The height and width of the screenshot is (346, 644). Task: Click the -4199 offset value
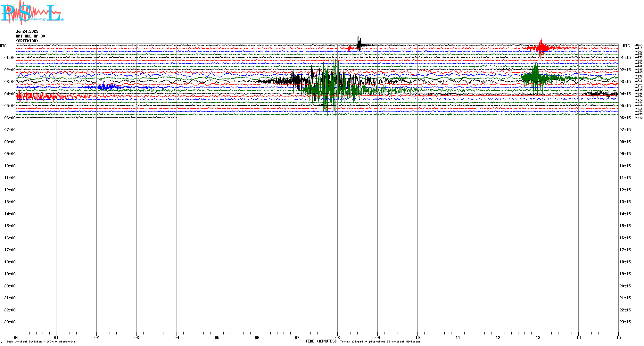coord(639,76)
